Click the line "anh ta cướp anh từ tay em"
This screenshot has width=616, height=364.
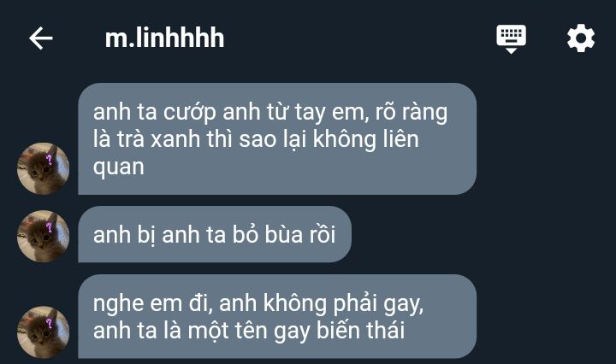[x=231, y=112]
